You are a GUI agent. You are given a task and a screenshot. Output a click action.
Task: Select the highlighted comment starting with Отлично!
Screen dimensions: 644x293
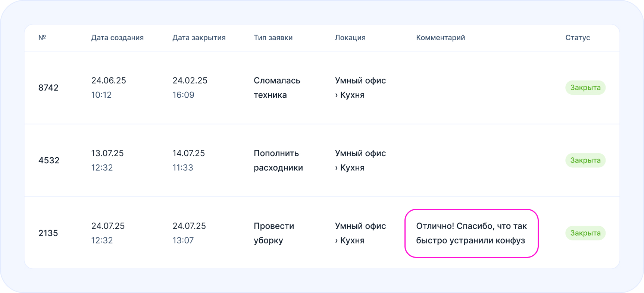click(471, 233)
